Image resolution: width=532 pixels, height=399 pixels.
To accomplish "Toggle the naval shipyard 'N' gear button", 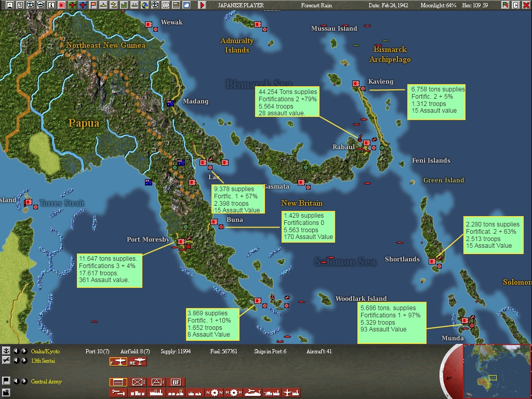I will (x=214, y=393).
